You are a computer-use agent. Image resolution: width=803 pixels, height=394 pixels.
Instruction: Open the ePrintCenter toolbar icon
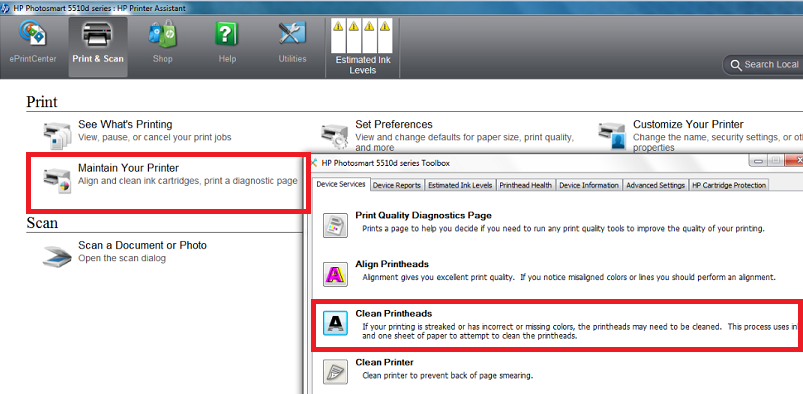(x=33, y=34)
